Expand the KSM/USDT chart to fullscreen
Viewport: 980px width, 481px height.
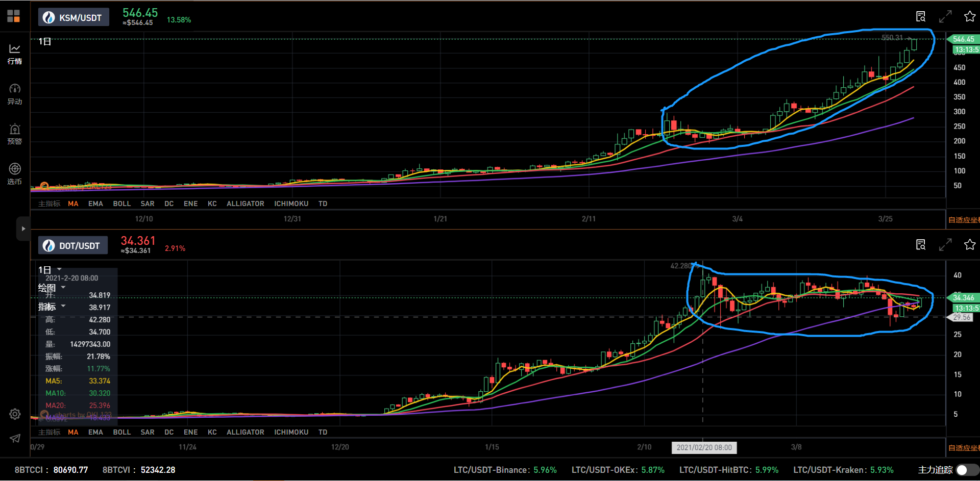(945, 16)
